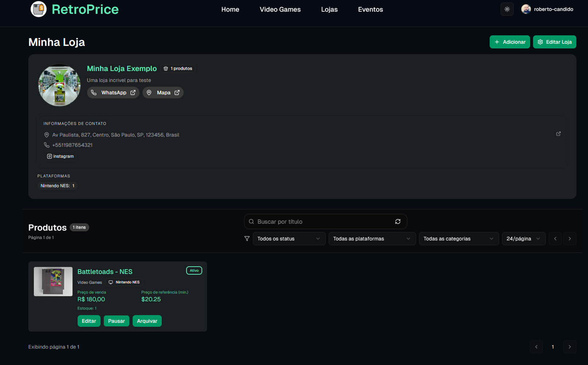Click the Battletoads cartridge thumbnail
The height and width of the screenshot is (365, 588).
[x=53, y=282]
